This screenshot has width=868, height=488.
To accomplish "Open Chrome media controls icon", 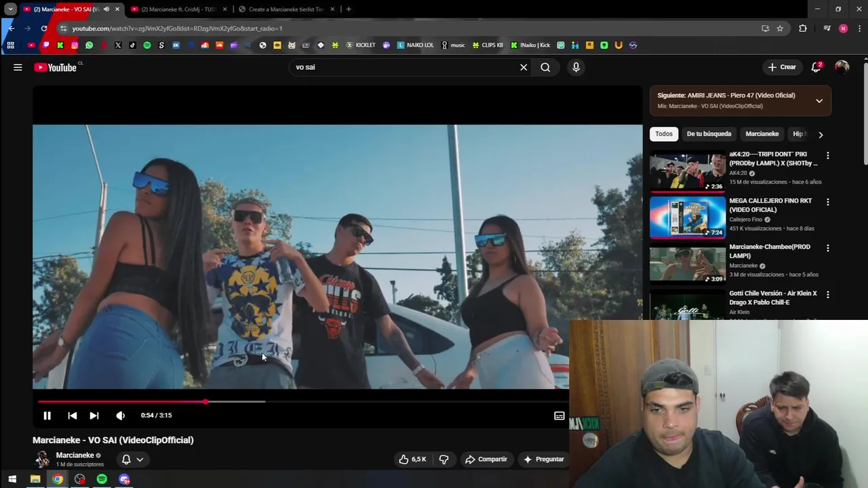I will pos(827,28).
